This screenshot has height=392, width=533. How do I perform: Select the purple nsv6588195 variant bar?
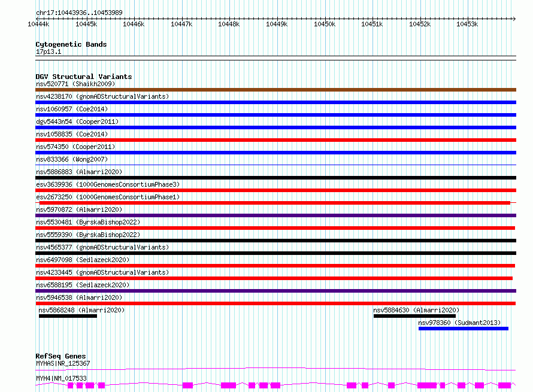click(275, 291)
